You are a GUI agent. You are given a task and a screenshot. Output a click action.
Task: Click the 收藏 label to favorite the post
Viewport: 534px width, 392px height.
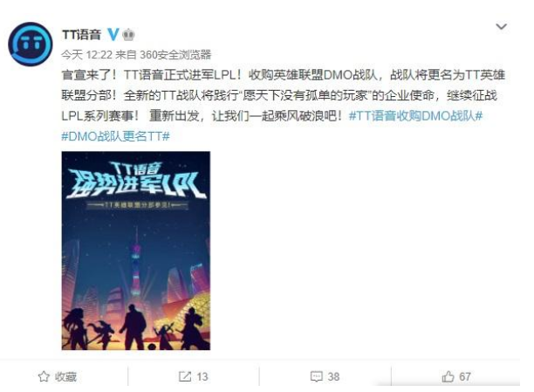point(65,376)
